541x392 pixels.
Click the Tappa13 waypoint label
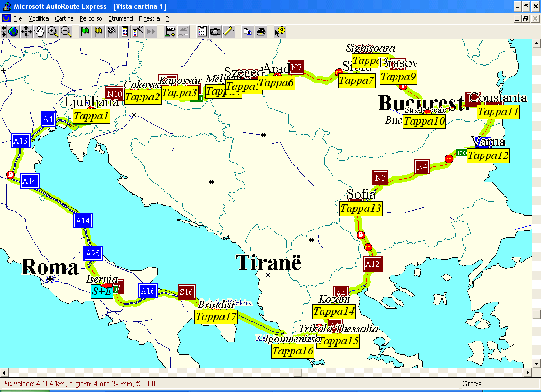361,209
